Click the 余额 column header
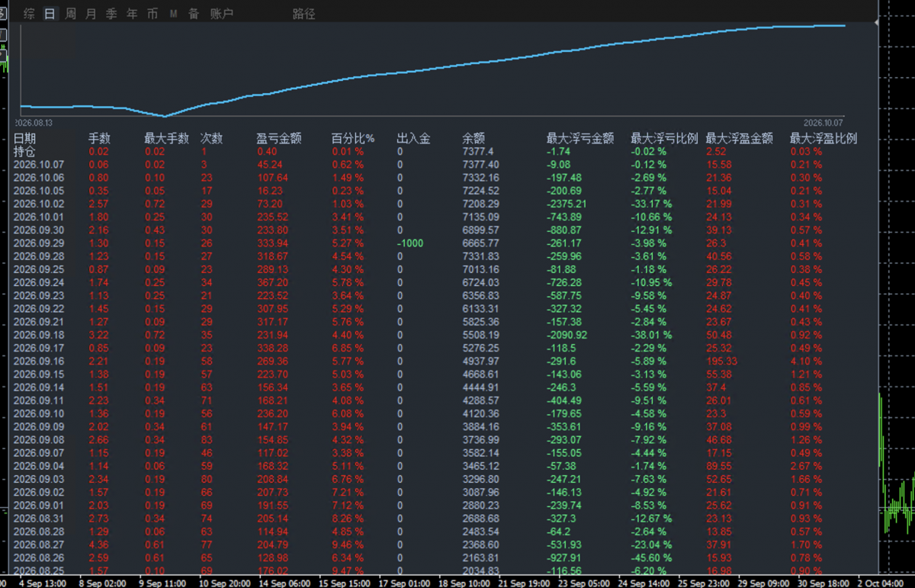 pos(474,139)
